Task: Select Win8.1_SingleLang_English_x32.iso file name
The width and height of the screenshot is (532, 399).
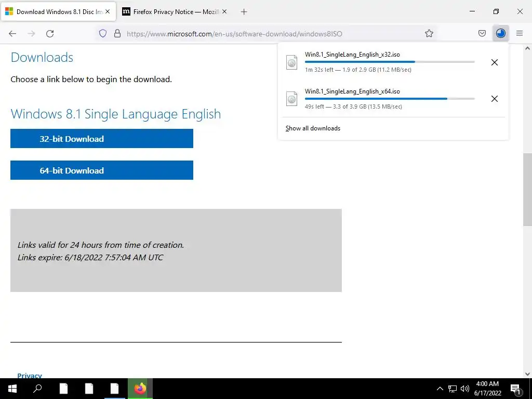Action: (352, 54)
